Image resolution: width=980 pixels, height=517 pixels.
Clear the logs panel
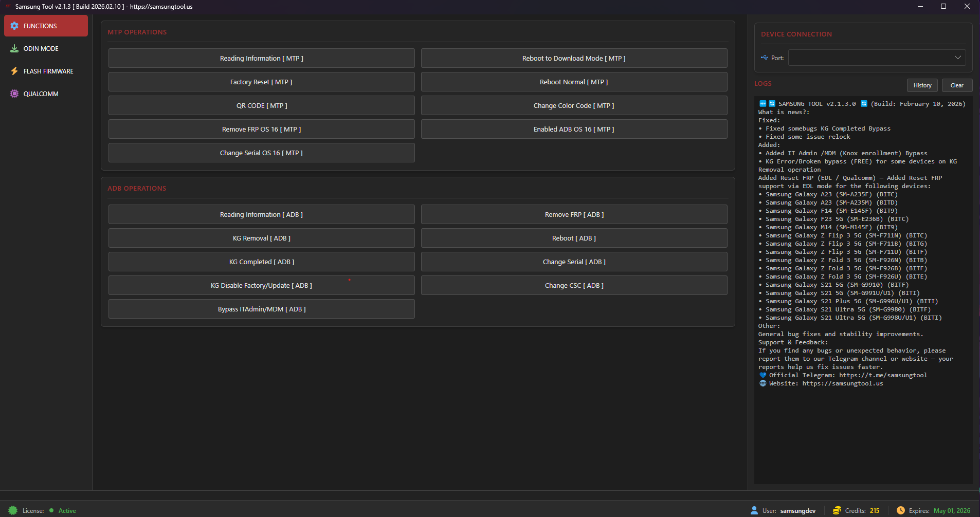(x=957, y=85)
